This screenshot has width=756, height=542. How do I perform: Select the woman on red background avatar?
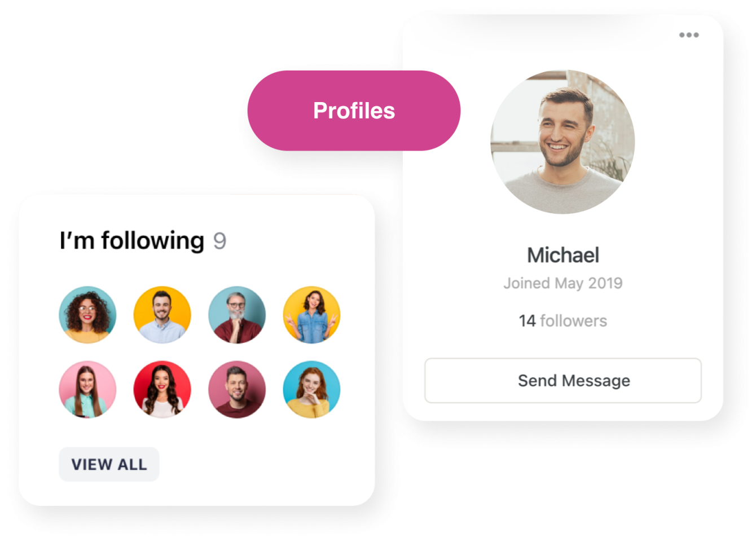(162, 389)
